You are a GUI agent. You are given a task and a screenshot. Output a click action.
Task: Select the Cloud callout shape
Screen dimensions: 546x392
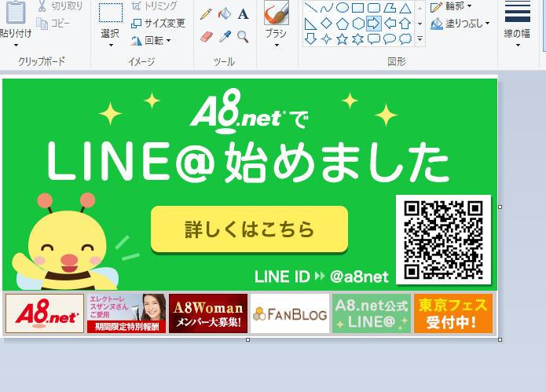(x=405, y=38)
